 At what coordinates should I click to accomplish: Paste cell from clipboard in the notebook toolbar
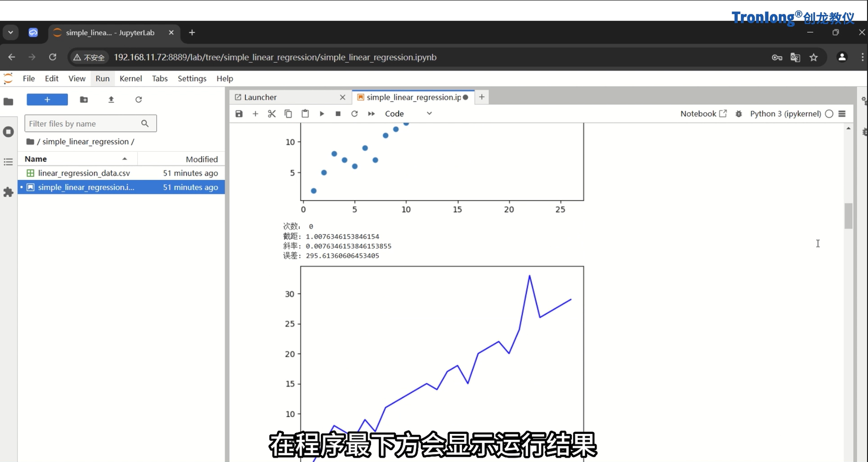305,114
